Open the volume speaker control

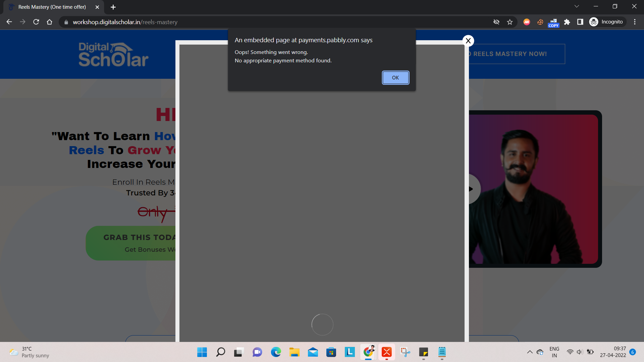(580, 352)
